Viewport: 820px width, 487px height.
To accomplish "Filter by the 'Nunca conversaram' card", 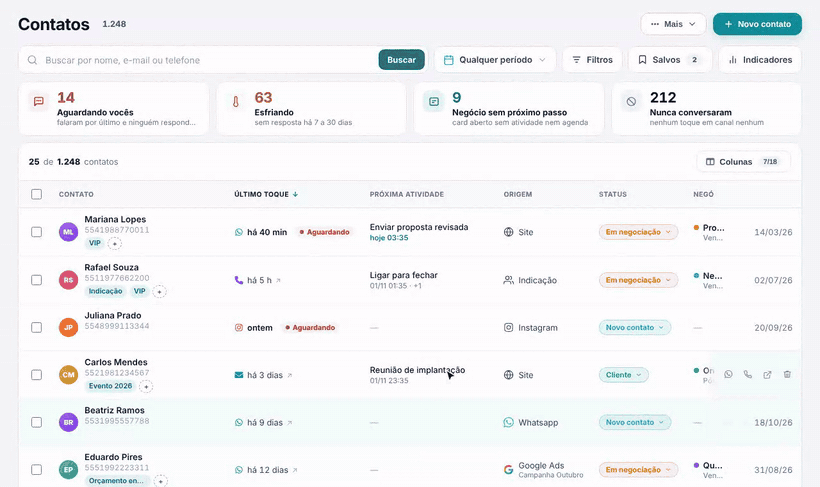I will pos(706,109).
